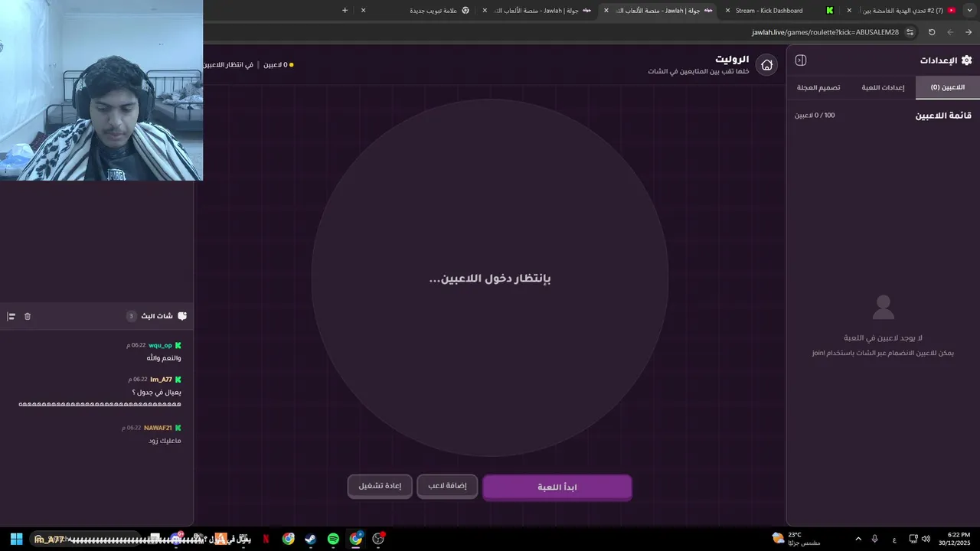
Task: Click the restart button
Action: 380,486
